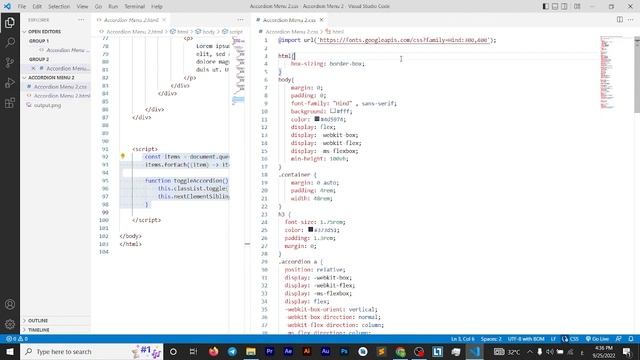Open Run and Debug view
This screenshot has width=640, height=360.
pyautogui.click(x=10, y=82)
